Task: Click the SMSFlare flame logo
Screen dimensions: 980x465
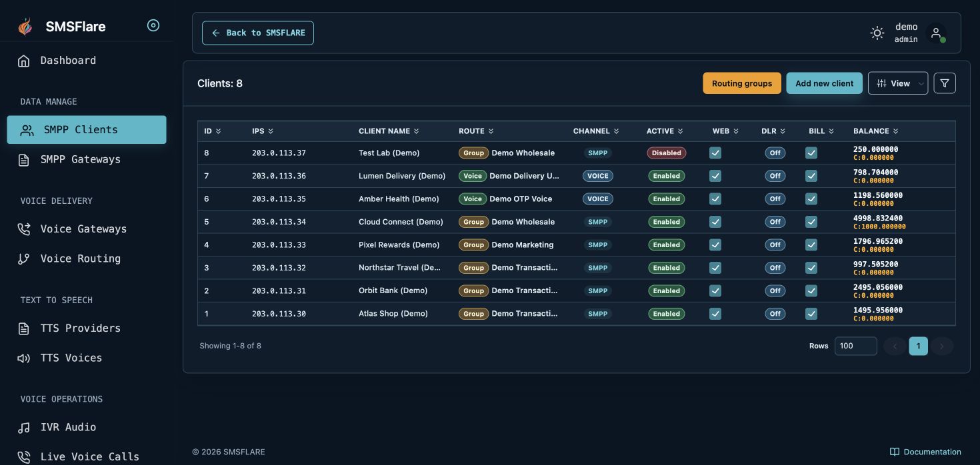Action: [25, 27]
